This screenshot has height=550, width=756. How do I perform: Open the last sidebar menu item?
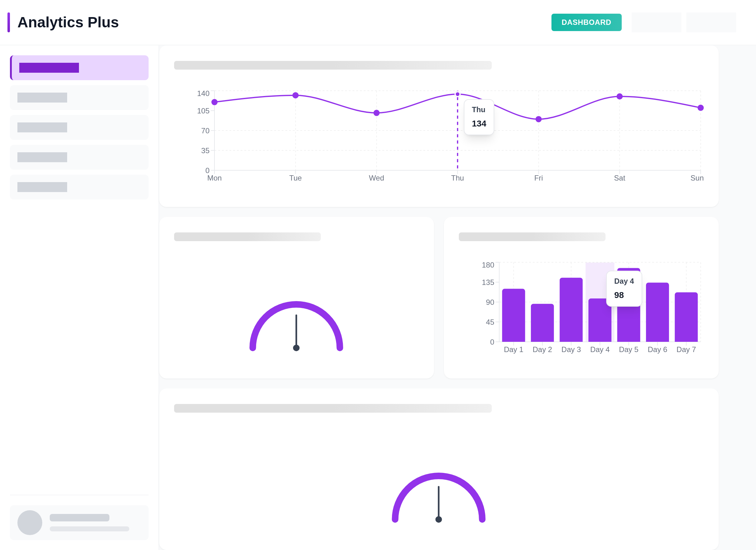[x=79, y=187]
